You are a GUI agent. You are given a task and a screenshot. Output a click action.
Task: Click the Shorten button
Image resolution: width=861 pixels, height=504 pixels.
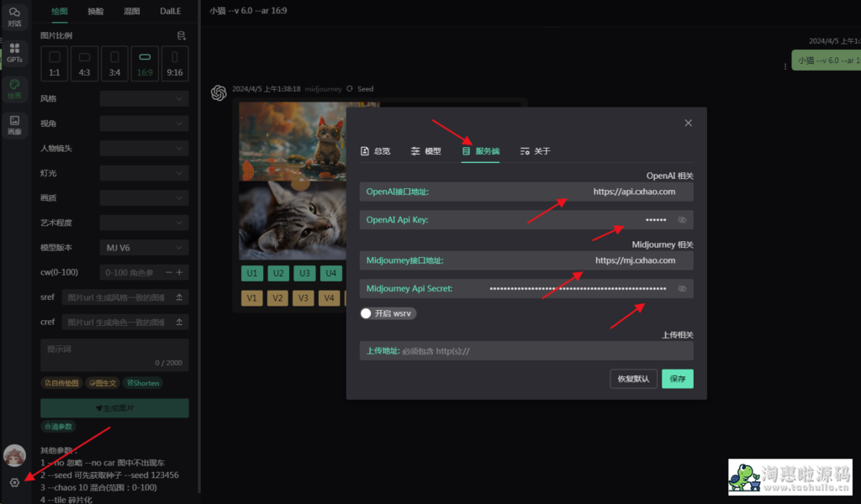coord(143,383)
